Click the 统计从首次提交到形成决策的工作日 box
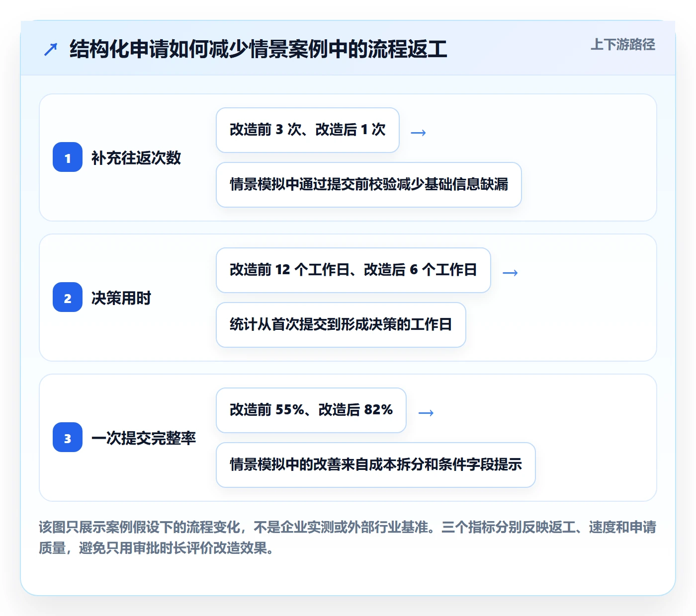 tap(341, 325)
